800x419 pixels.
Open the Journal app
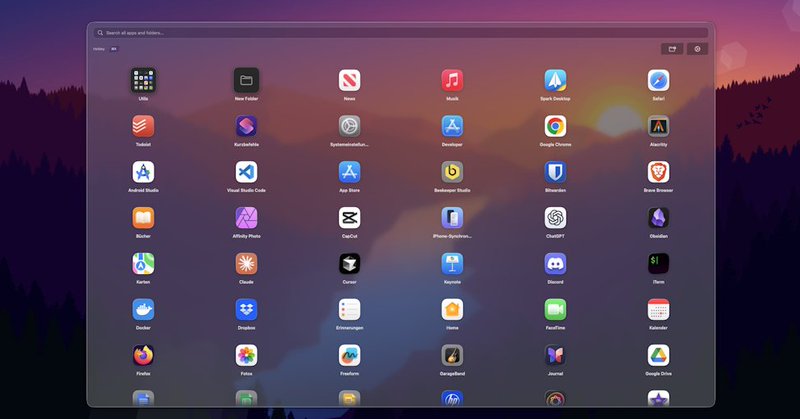(x=556, y=355)
